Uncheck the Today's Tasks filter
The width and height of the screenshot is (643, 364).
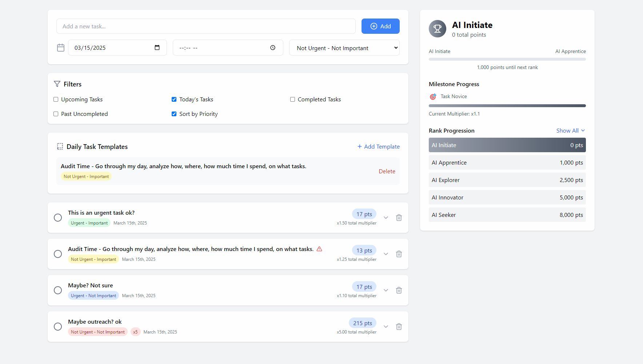click(x=174, y=100)
